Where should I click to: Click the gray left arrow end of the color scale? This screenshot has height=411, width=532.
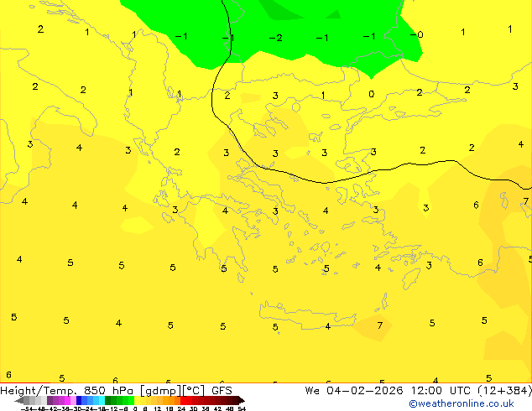19,401
